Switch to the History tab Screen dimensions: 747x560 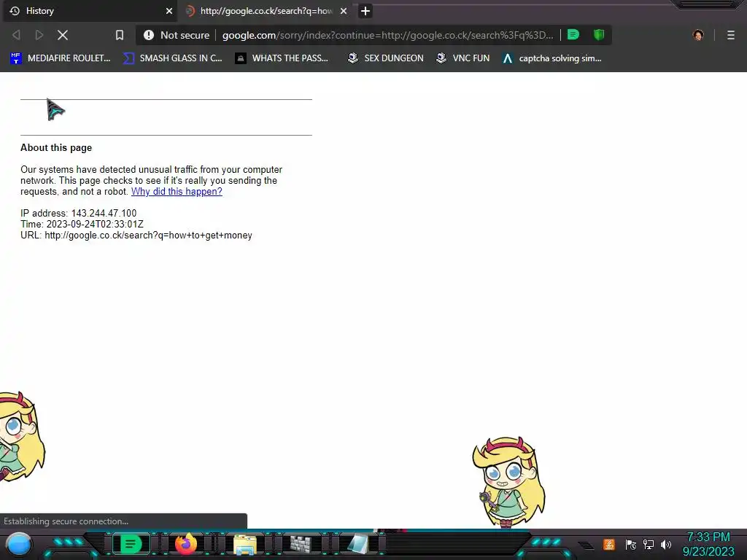tap(90, 11)
